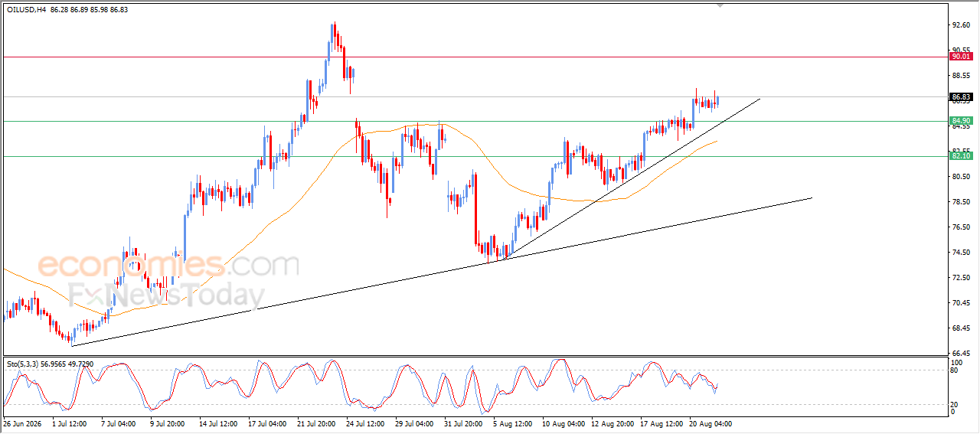Click the current price label 86.83
Screen dimensions: 980x434
(961, 97)
